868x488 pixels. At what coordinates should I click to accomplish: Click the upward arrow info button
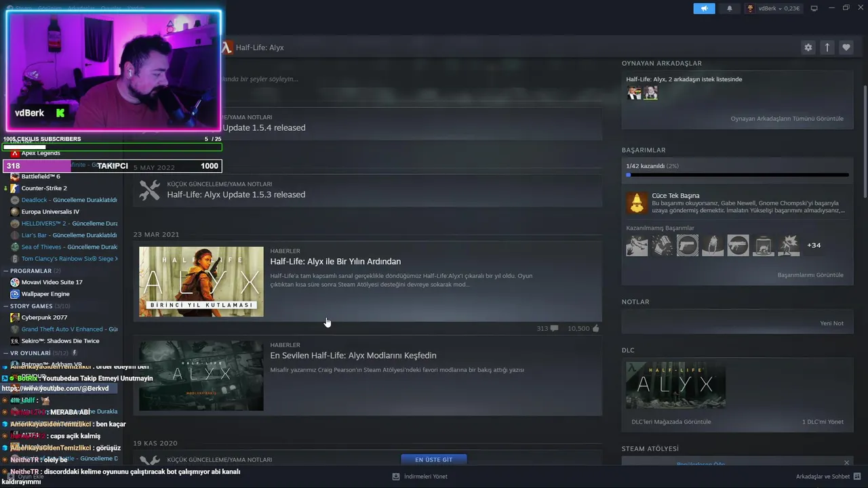click(827, 47)
